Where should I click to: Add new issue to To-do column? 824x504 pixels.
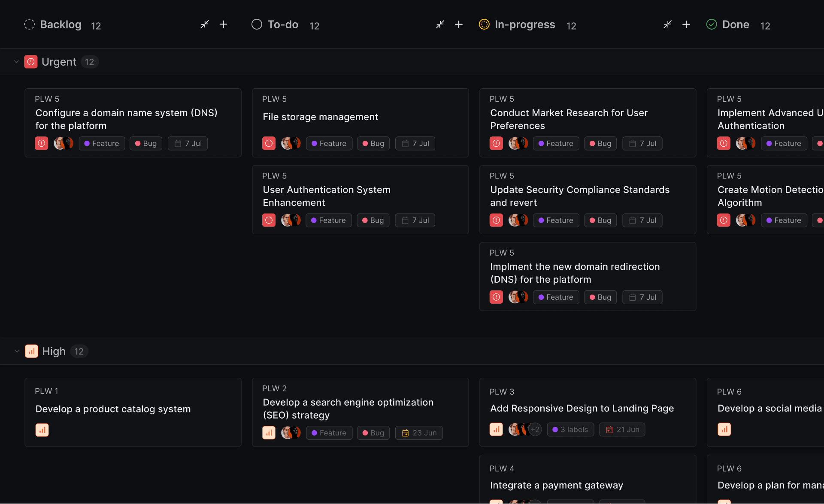pos(459,24)
